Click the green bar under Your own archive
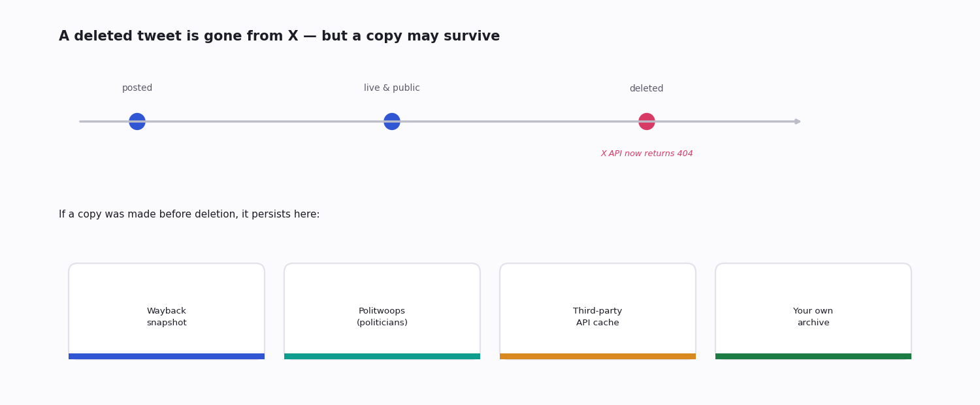The height and width of the screenshot is (405, 980). (x=813, y=357)
